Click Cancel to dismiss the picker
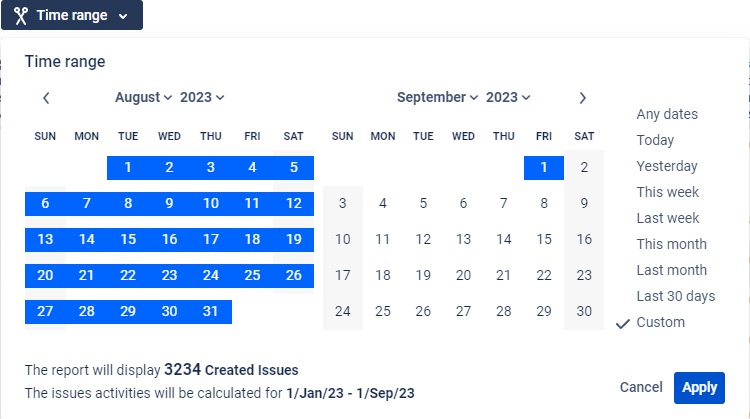Image resolution: width=750 pixels, height=419 pixels. tap(641, 387)
